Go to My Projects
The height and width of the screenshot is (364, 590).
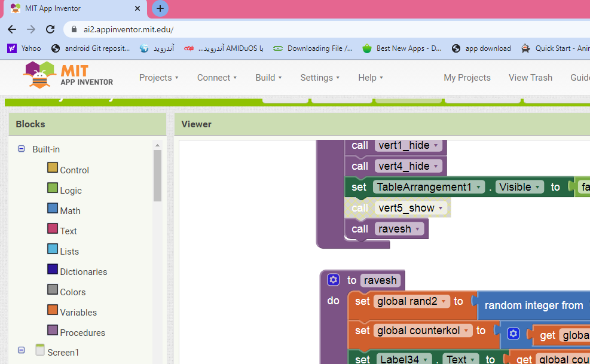pos(467,78)
